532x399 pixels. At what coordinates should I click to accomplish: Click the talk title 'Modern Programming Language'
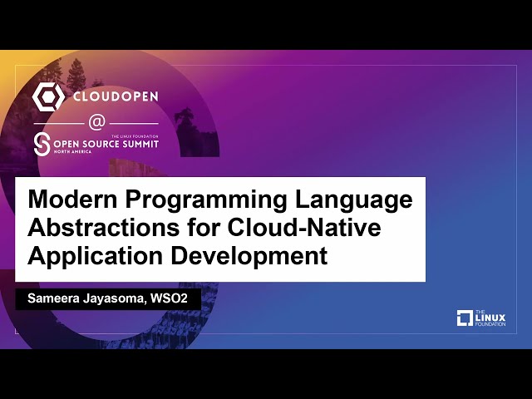[x=220, y=199]
